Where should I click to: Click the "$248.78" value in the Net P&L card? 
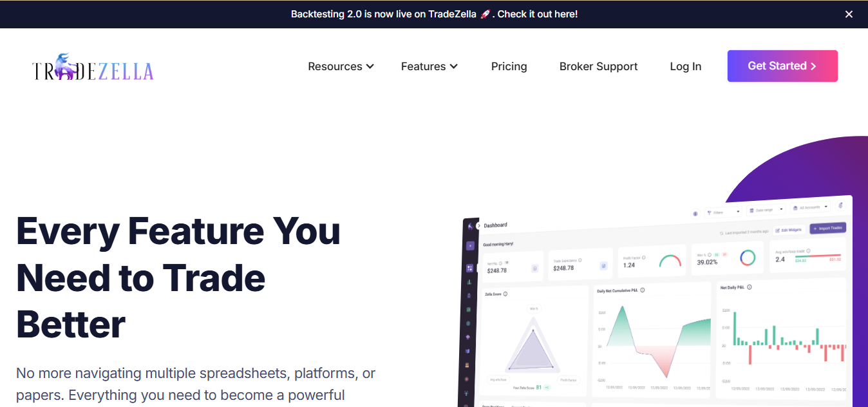tap(497, 270)
